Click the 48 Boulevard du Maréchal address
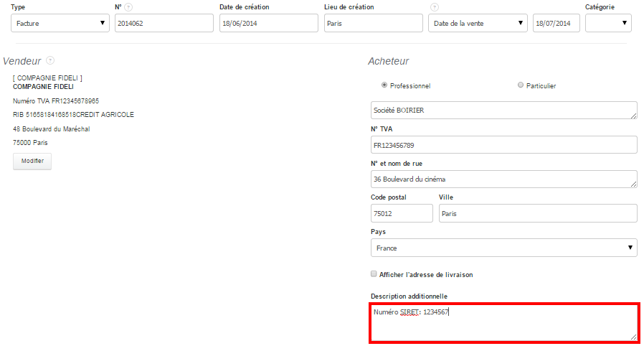 coord(52,128)
